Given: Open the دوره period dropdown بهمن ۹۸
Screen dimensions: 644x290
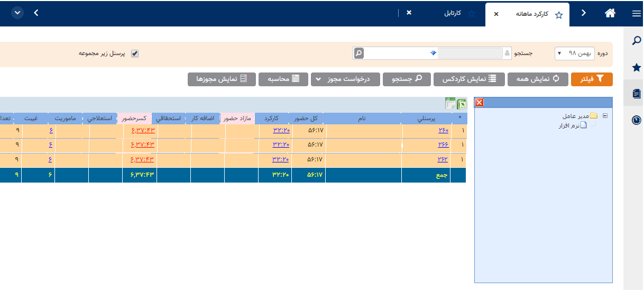Looking at the screenshot, I should coord(574,53).
